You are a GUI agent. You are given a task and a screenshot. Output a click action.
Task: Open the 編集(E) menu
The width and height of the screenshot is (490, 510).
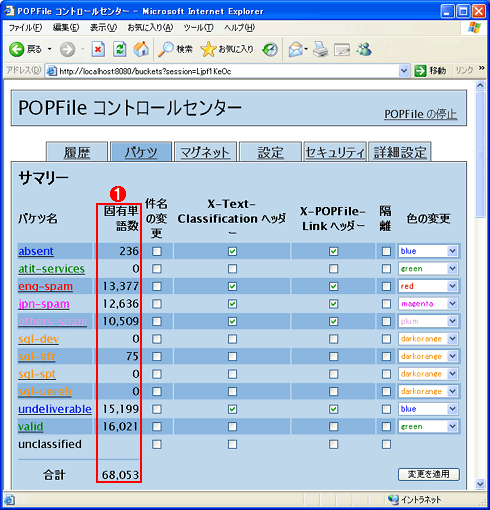[66, 28]
